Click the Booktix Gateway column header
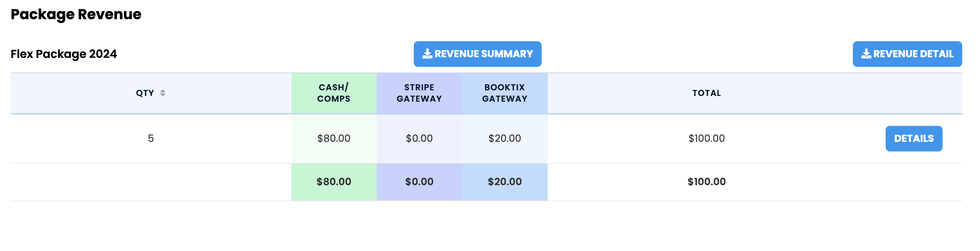The height and width of the screenshot is (251, 980). (505, 93)
